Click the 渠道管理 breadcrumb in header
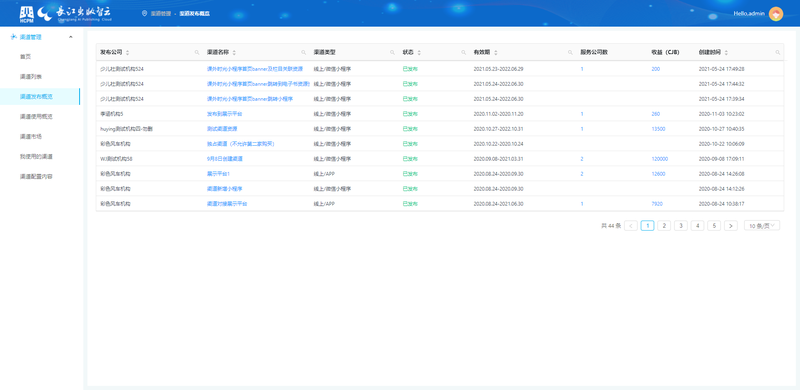Image resolution: width=800 pixels, height=390 pixels. click(161, 13)
